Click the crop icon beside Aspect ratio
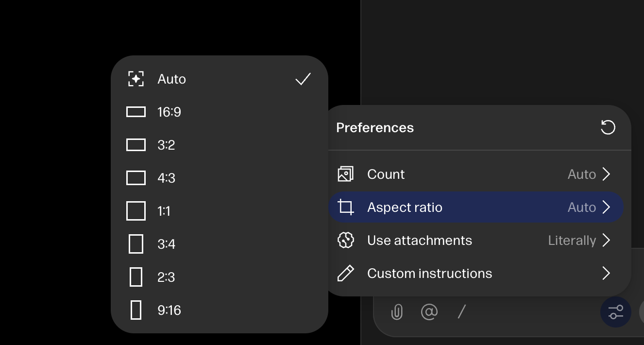644x345 pixels. click(x=346, y=207)
